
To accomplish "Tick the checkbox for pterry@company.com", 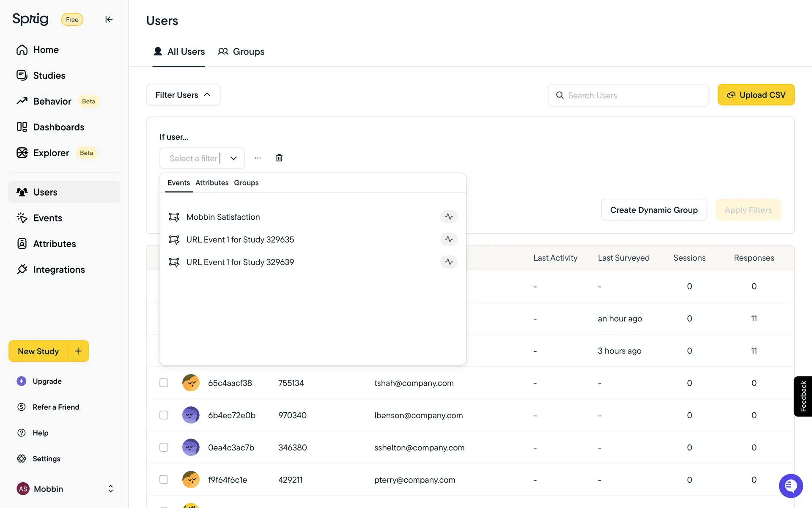I will coord(164,480).
